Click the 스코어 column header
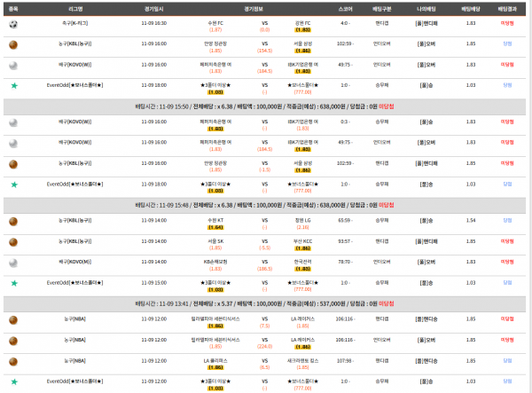 click(345, 5)
